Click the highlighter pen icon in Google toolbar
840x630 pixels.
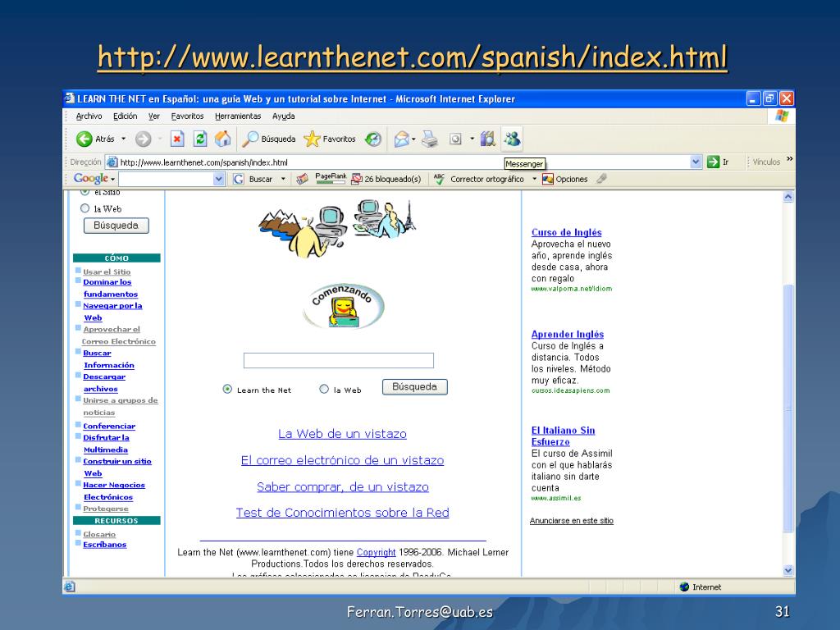(x=601, y=178)
